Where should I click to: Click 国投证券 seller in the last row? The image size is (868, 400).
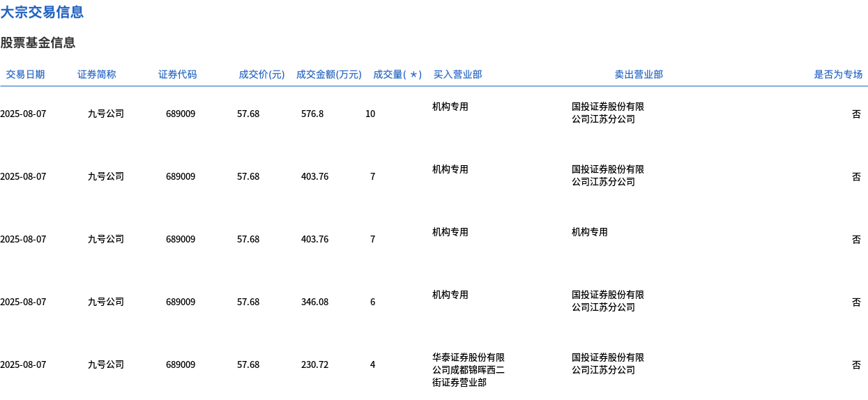point(607,363)
